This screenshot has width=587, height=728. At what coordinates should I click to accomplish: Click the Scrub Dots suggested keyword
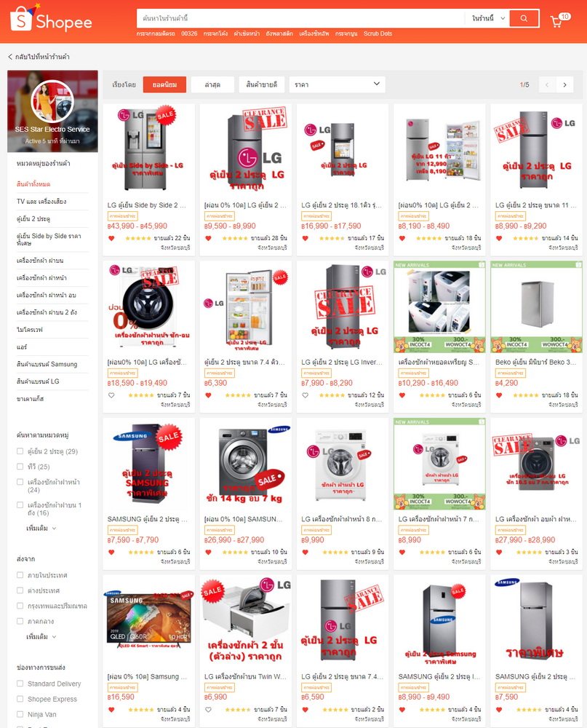click(378, 34)
